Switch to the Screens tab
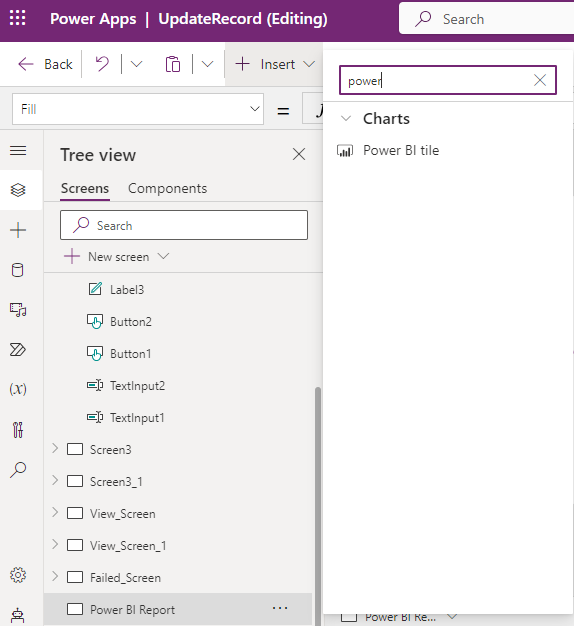 click(85, 188)
